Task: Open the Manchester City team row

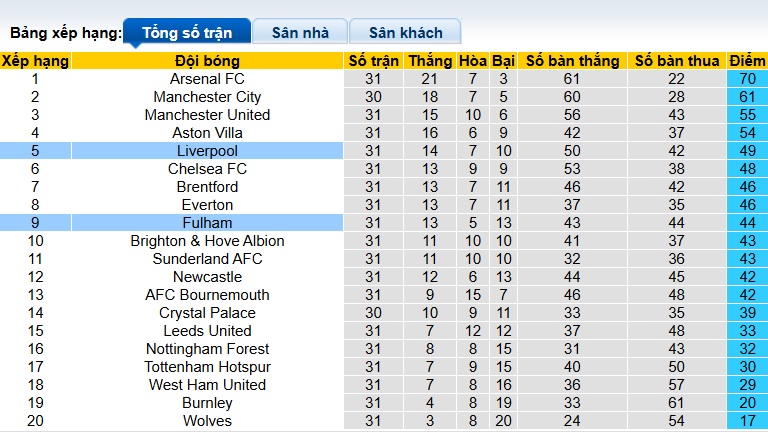Action: 207,97
